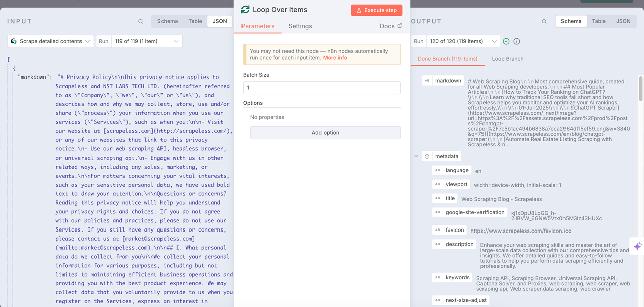
Task: Click the AB type icon beside markdown
Action: (x=427, y=81)
